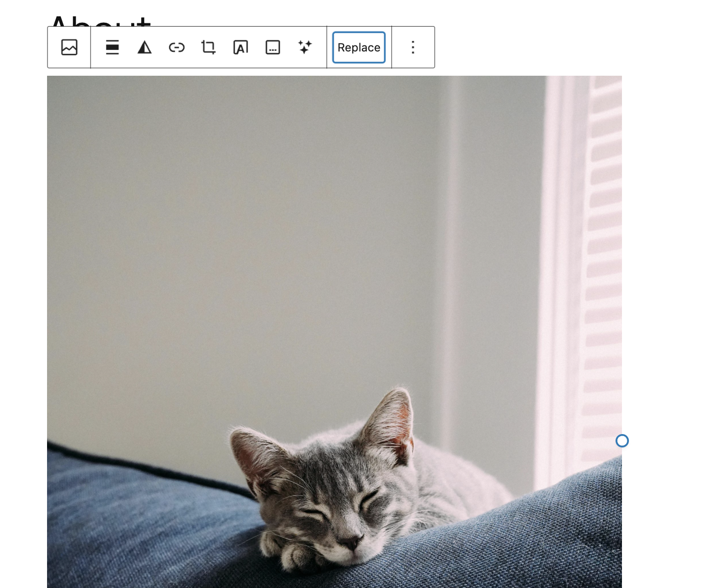723x588 pixels.
Task: Select the Crop image tool
Action: tap(208, 48)
